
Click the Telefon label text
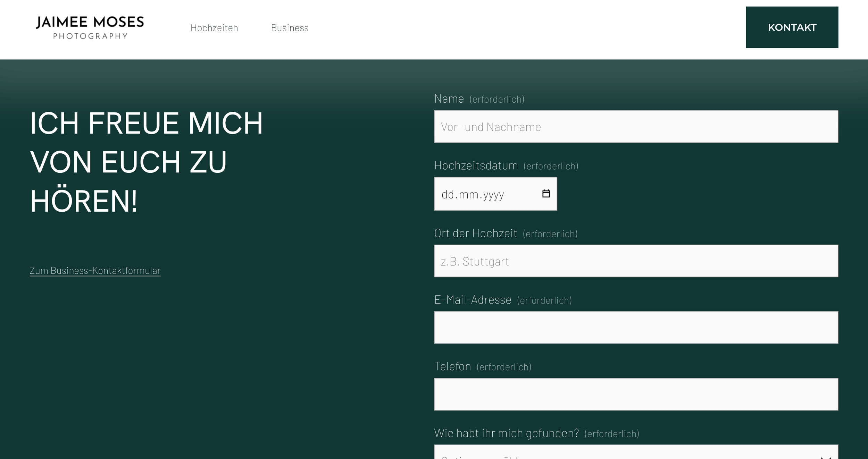coord(452,367)
